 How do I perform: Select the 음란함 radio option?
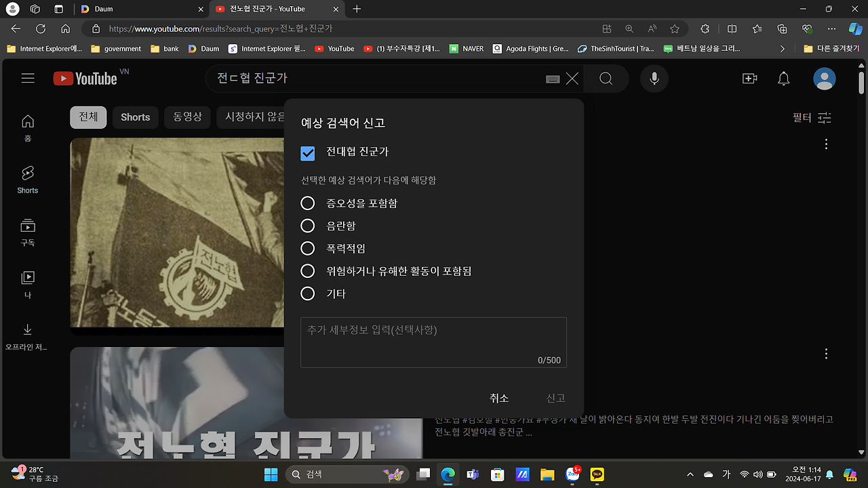coord(308,225)
